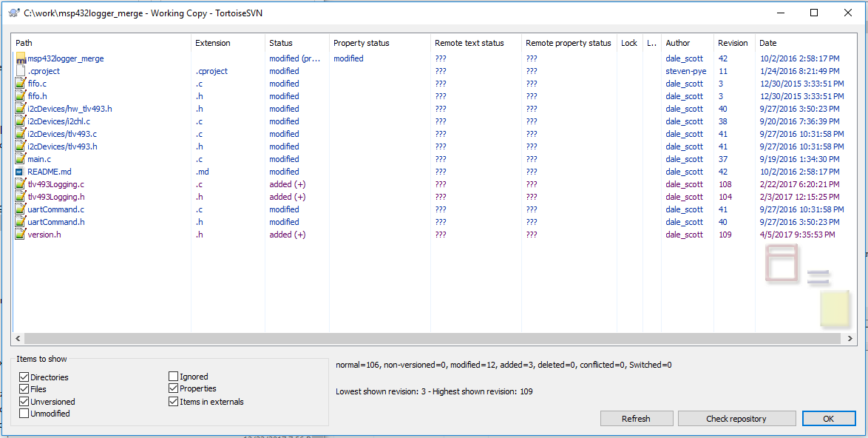Viewport: 868px width, 438px height.
Task: Click the README.md file icon
Action: pos(21,172)
